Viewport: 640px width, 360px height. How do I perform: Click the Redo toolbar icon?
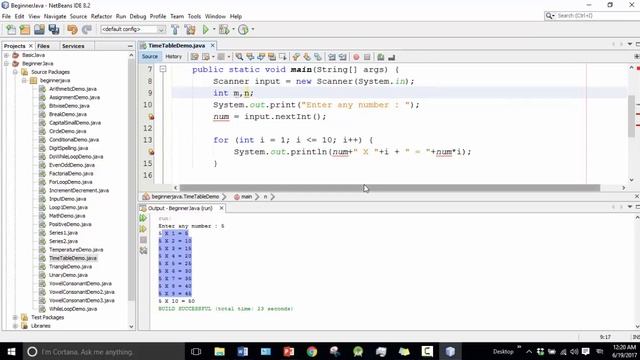pyautogui.click(x=87, y=29)
